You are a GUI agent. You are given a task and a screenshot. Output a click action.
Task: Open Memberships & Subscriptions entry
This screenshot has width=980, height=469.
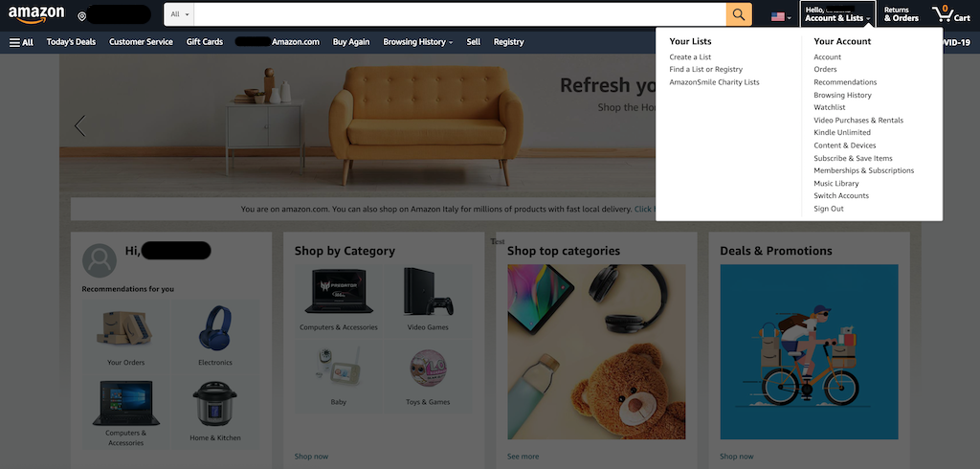pyautogui.click(x=864, y=170)
